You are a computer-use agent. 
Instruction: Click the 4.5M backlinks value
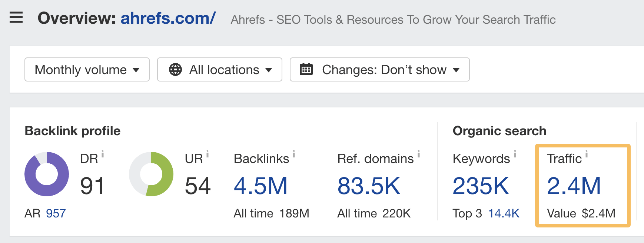(260, 186)
